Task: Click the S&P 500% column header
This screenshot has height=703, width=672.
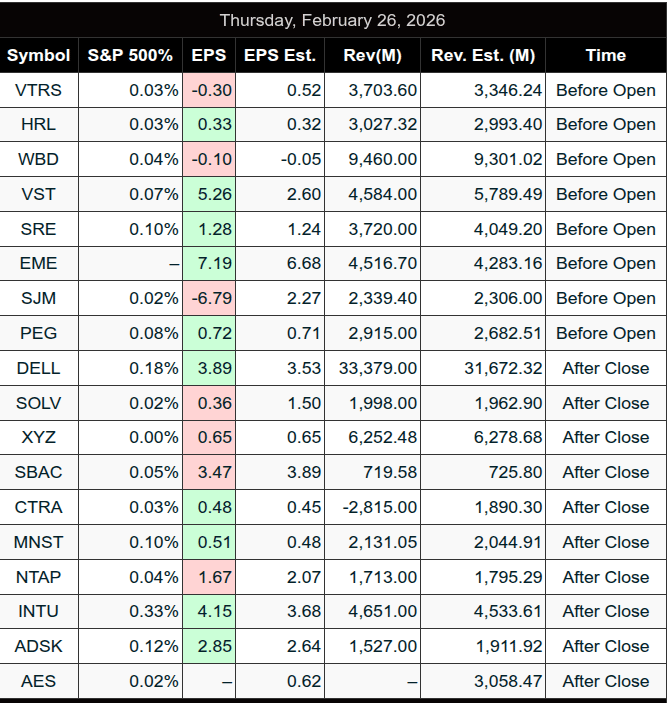Action: tap(130, 55)
